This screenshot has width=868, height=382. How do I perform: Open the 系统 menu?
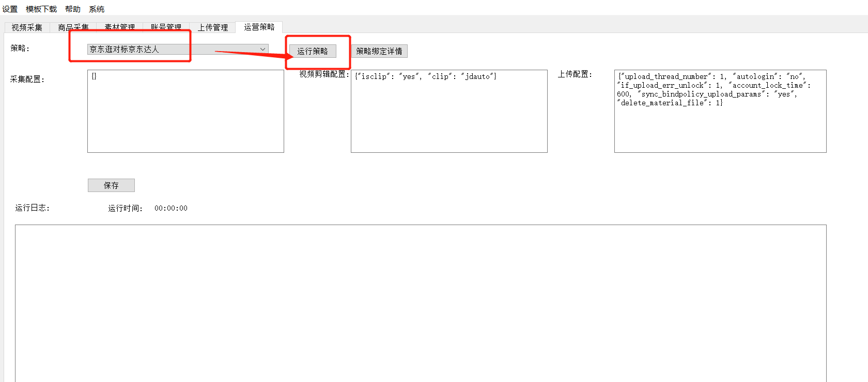(x=97, y=9)
